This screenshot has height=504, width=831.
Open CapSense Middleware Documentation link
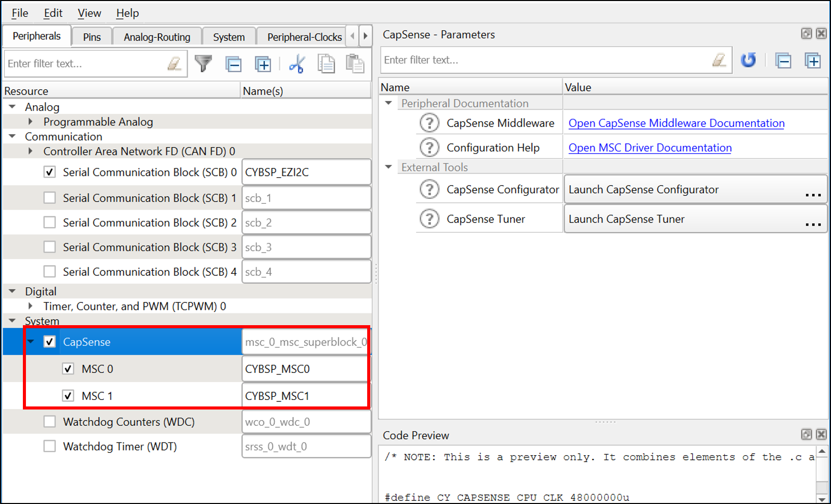coord(676,123)
